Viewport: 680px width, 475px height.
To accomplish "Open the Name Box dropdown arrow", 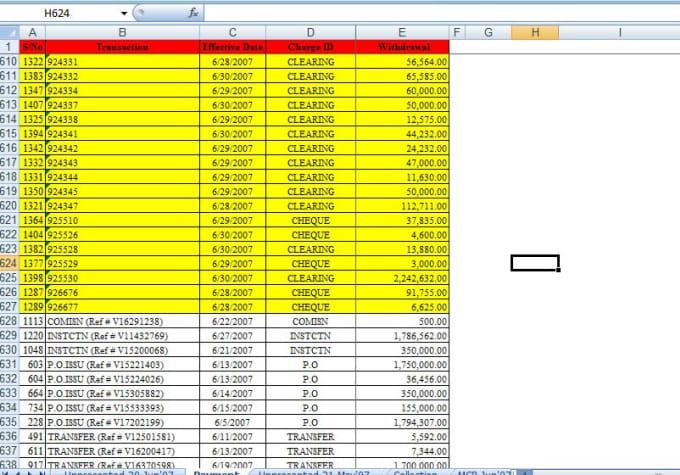I will [124, 13].
